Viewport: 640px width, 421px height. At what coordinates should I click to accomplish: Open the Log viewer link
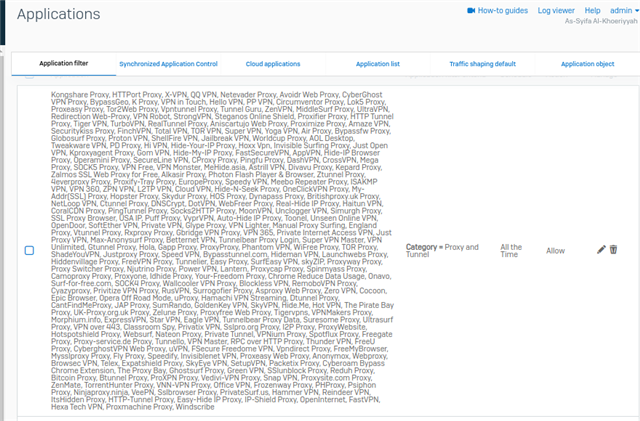[x=556, y=11]
